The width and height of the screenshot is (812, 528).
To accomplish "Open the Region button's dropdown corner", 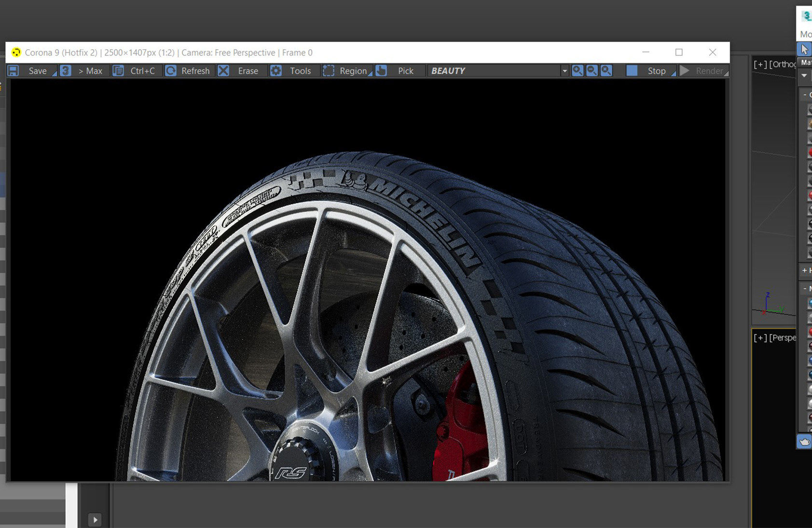I will [370, 73].
